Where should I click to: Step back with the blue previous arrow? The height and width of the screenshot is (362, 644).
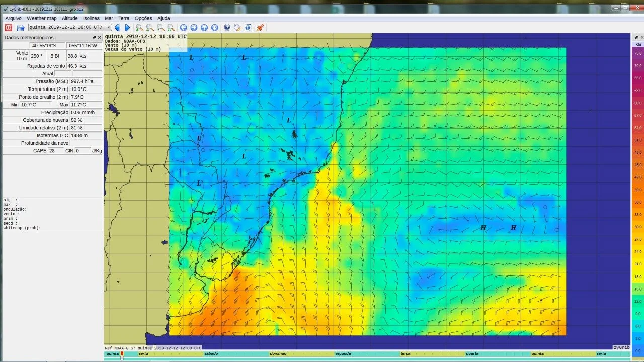(117, 27)
